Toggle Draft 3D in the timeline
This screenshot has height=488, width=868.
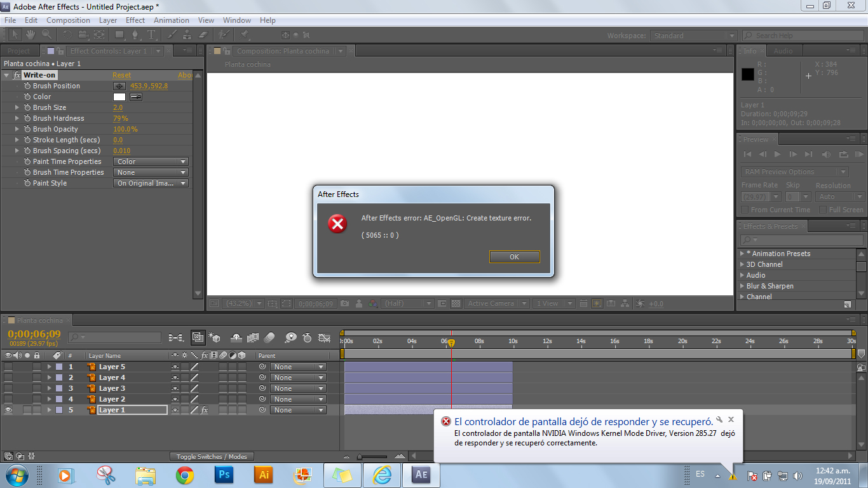pyautogui.click(x=214, y=337)
